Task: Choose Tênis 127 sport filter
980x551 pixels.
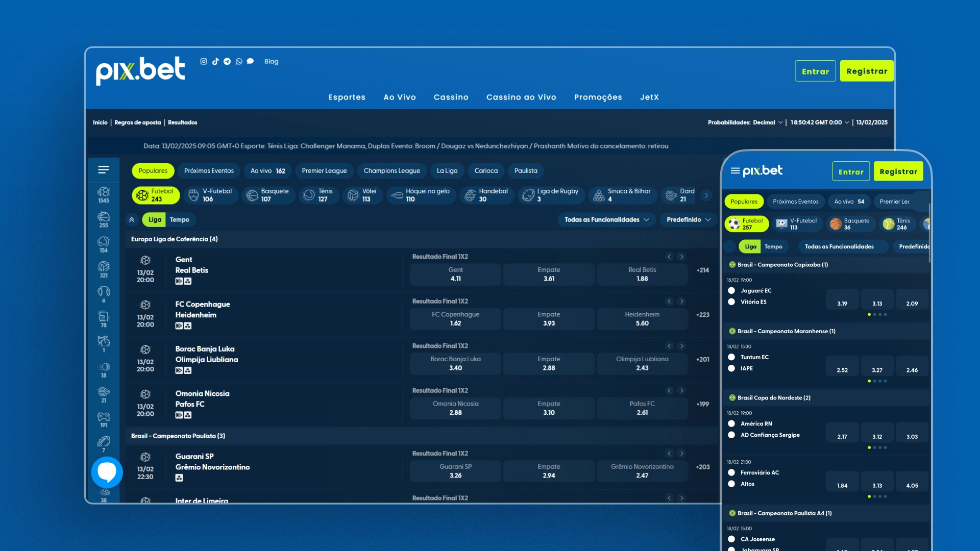Action: pos(319,195)
